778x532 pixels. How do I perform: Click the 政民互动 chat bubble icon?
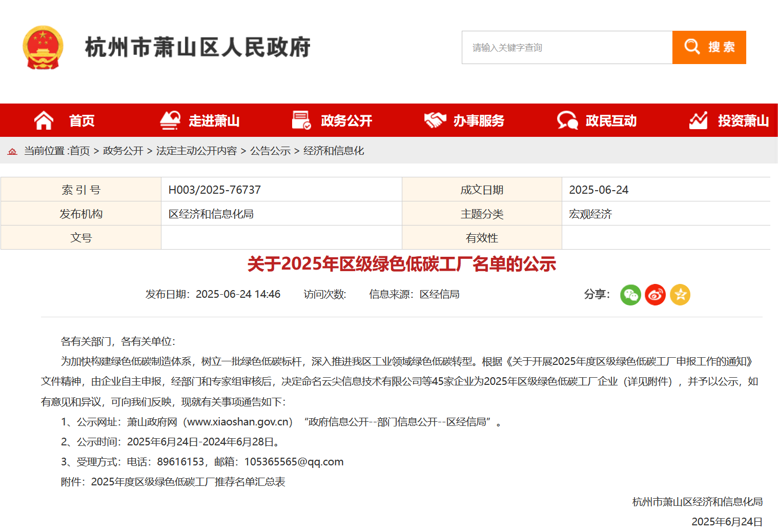[567, 120]
